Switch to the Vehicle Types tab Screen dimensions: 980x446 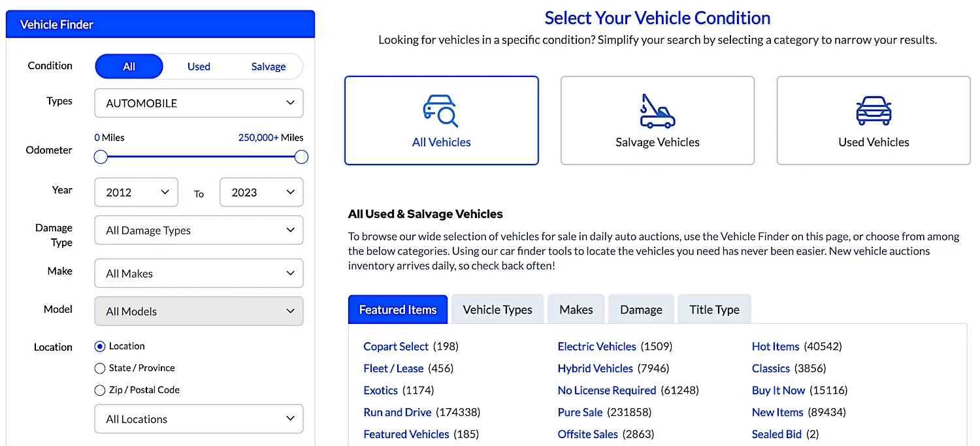tap(497, 310)
